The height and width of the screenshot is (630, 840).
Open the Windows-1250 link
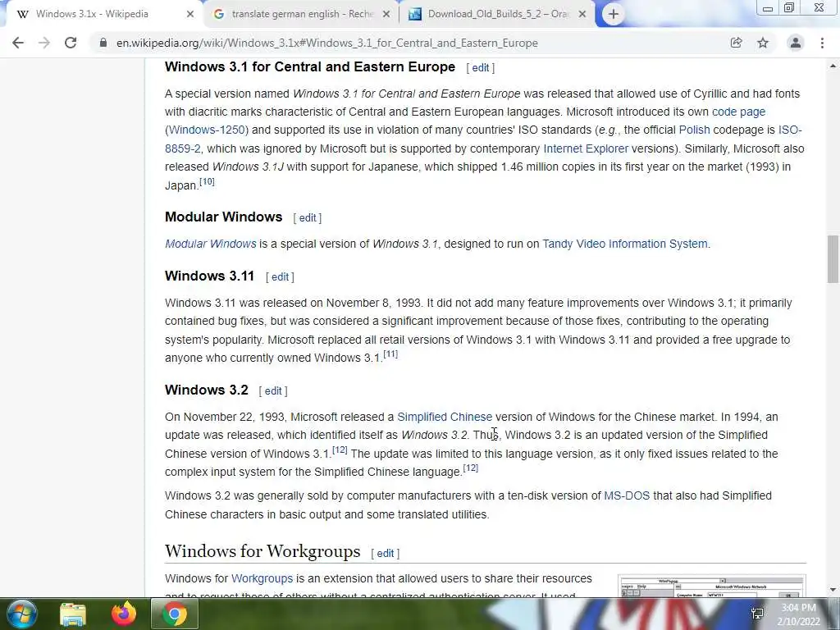point(208,130)
